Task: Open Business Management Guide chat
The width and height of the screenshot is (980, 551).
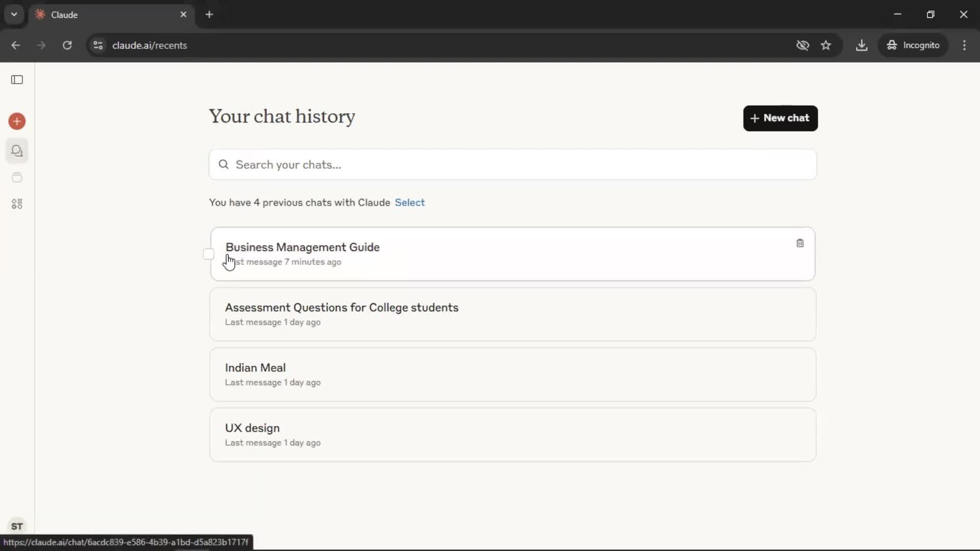Action: [x=512, y=254]
